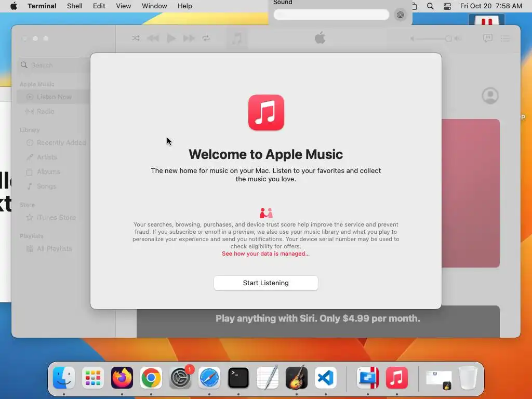Select Listen Now in sidebar
The width and height of the screenshot is (532, 399).
54,97
